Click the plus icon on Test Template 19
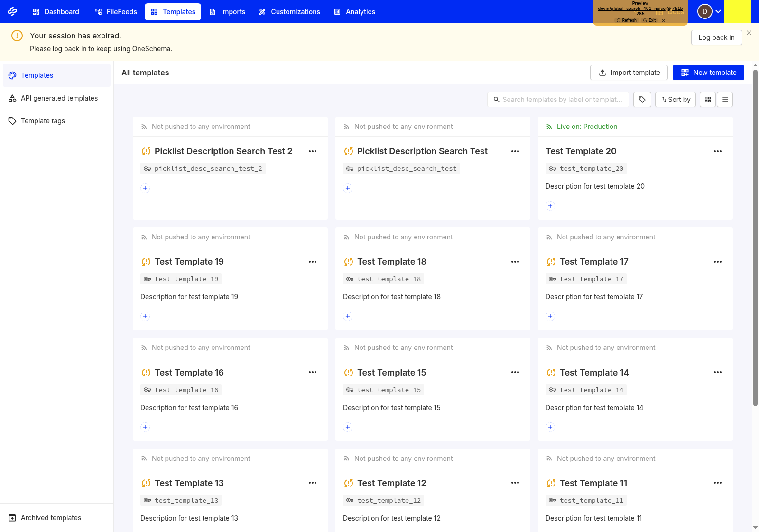 145,316
